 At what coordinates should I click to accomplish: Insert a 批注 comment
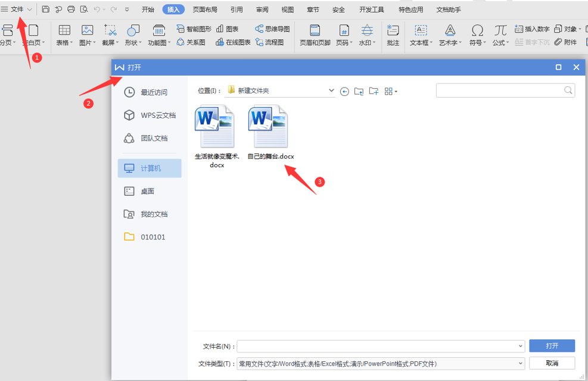(393, 35)
